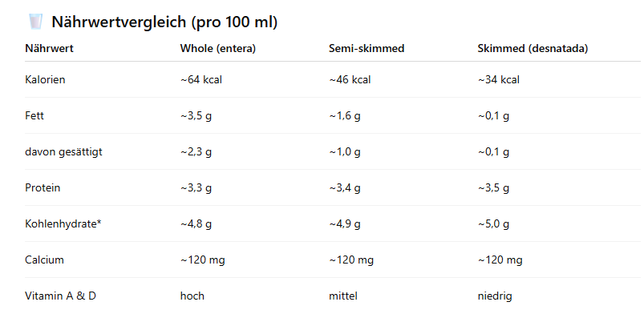Select the ~1,6 g fat value
Viewport: 644px width, 322px height.
pos(345,115)
